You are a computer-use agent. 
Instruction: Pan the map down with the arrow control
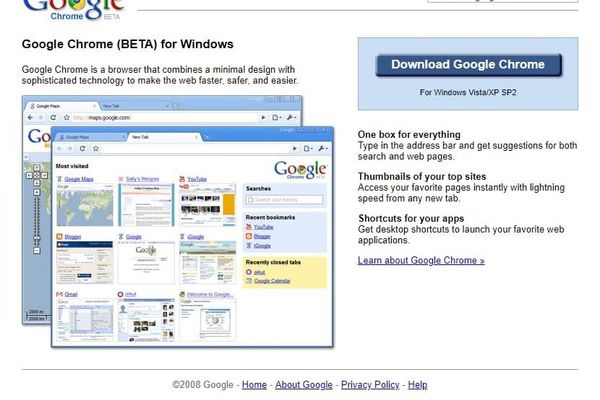click(x=37, y=183)
